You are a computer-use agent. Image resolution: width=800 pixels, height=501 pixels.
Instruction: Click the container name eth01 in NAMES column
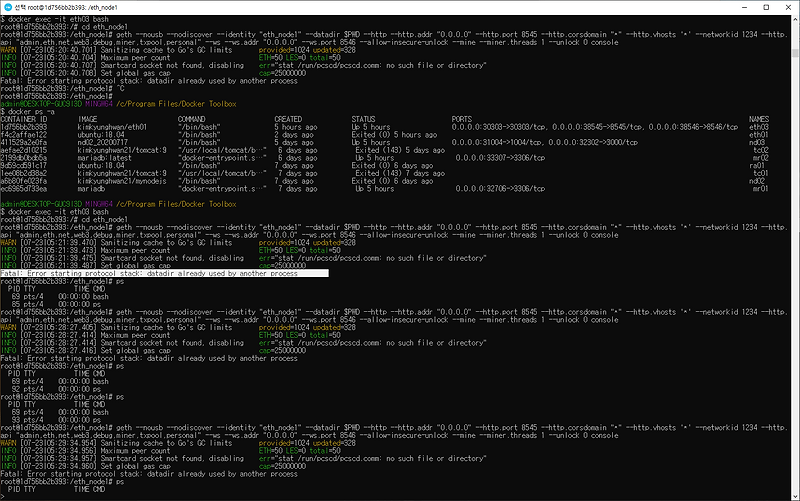(x=759, y=135)
